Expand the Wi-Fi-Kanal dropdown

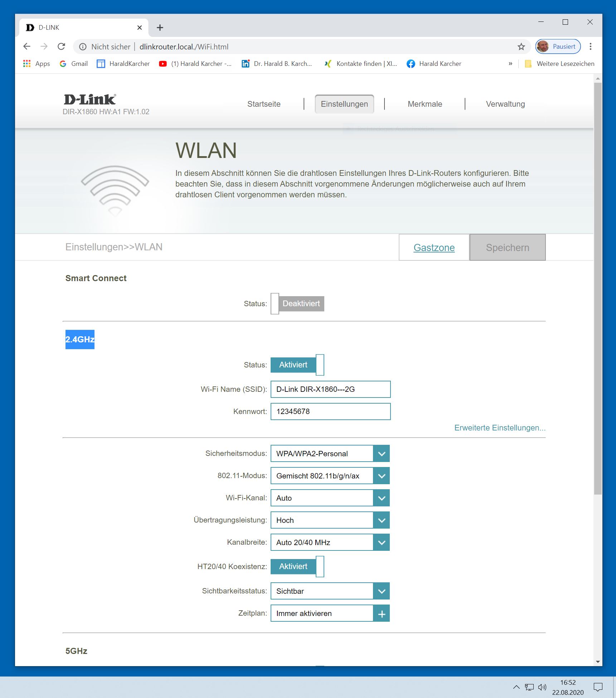click(x=382, y=498)
